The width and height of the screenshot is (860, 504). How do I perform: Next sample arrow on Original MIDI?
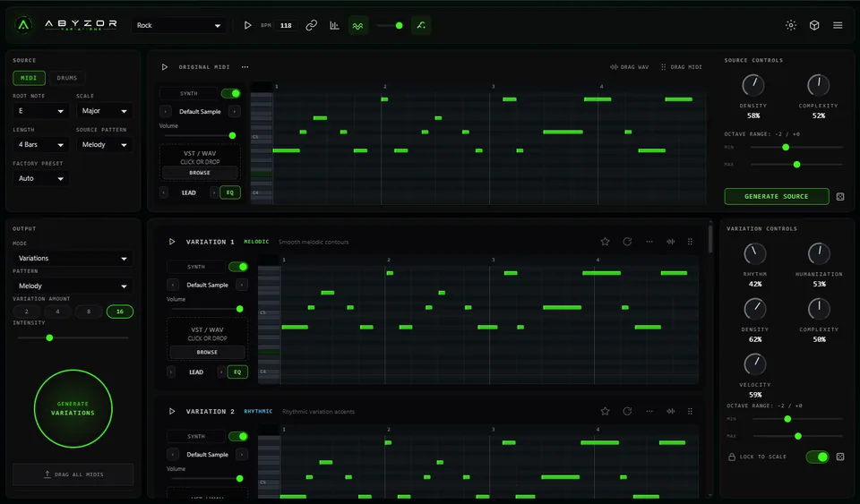tap(234, 112)
